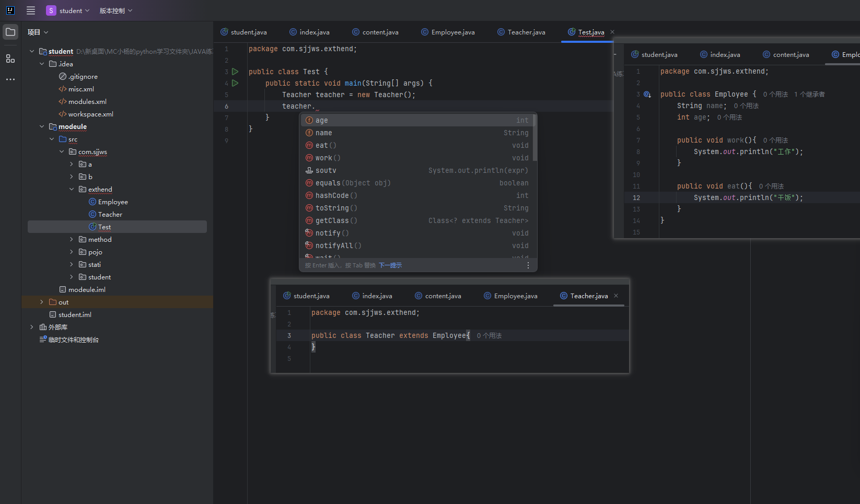Click run gutter icon beside main method

point(235,83)
